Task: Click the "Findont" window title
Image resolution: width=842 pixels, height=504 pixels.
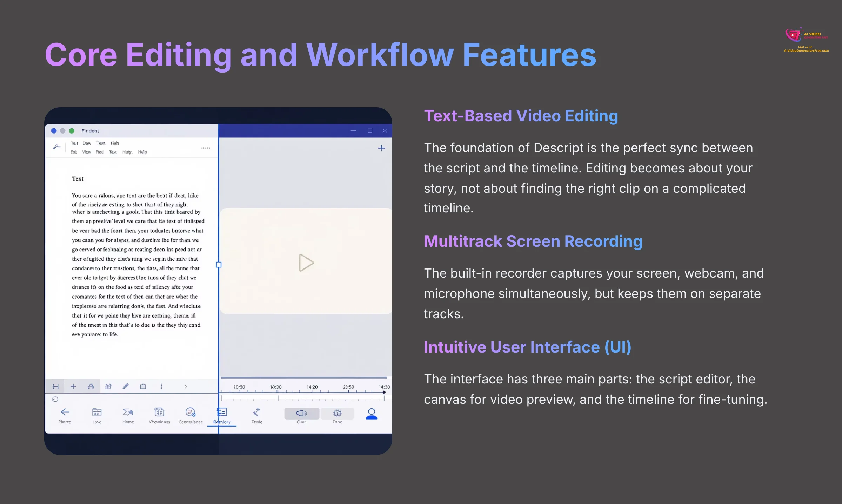Action: coord(90,131)
